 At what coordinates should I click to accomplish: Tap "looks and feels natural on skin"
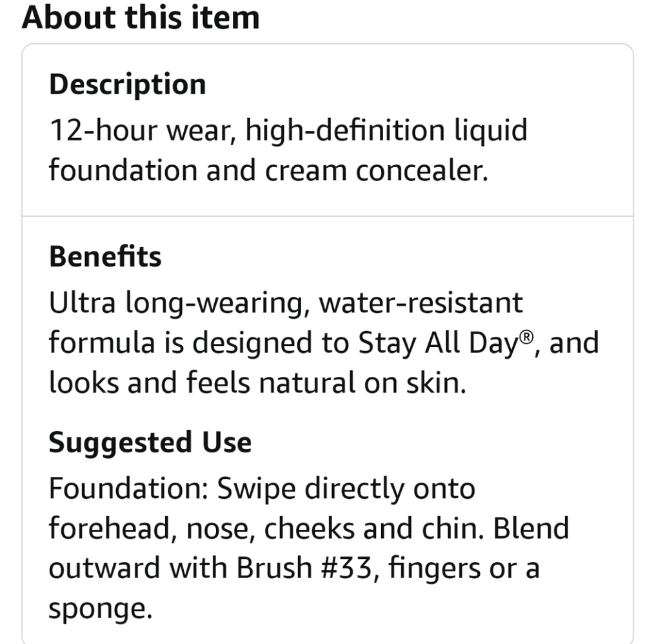tap(257, 383)
